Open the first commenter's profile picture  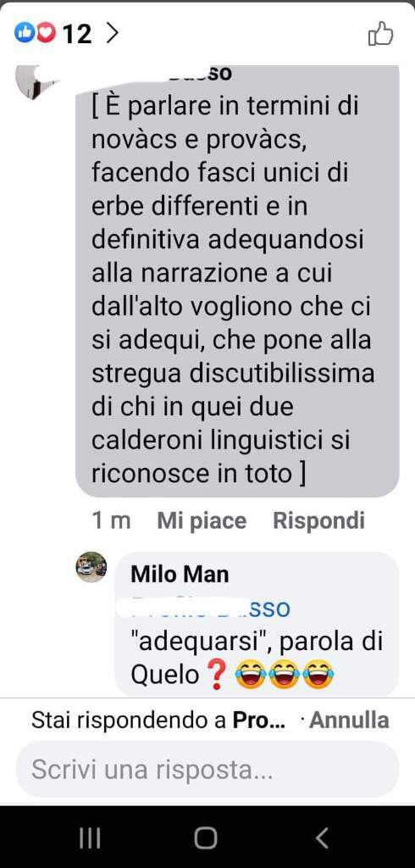click(36, 81)
